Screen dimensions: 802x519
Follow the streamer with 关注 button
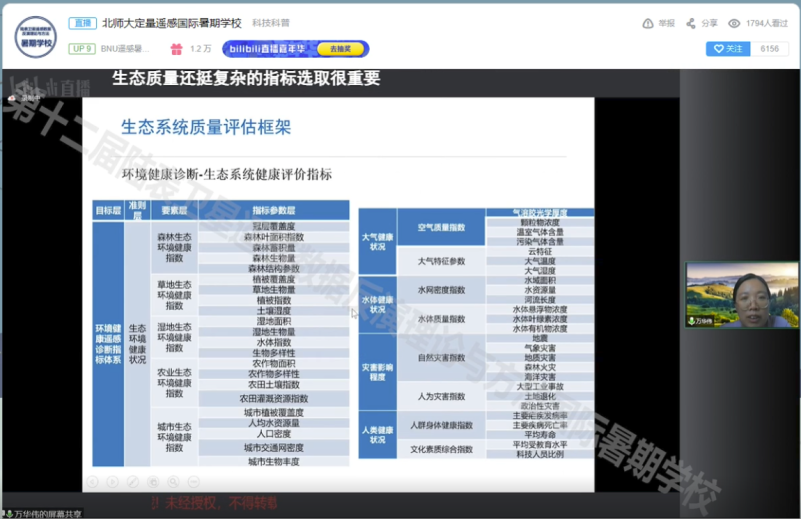pos(727,48)
